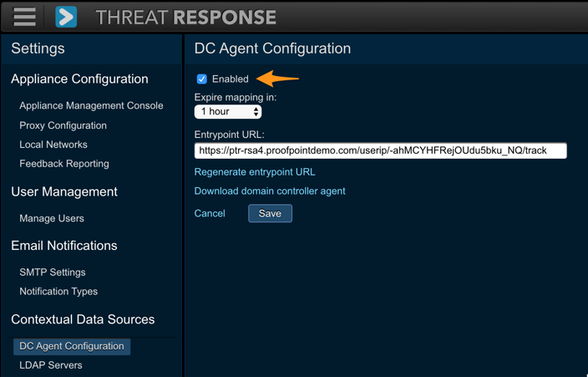The height and width of the screenshot is (377, 588).
Task: Click Regenerate entrypoint URL link
Action: click(255, 172)
